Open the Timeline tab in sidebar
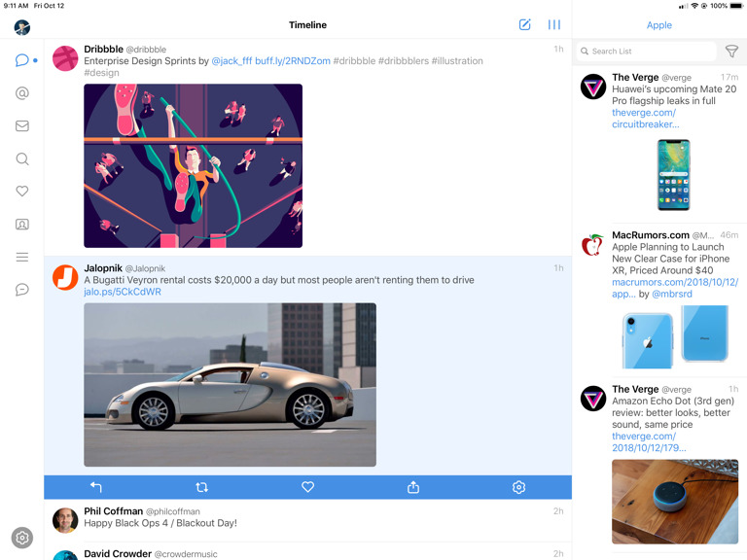Screen dimensions: 747x560 pos(22,60)
